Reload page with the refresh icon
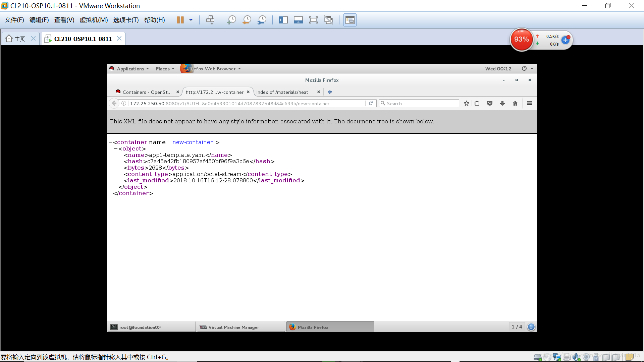This screenshot has height=362, width=644. point(371,104)
